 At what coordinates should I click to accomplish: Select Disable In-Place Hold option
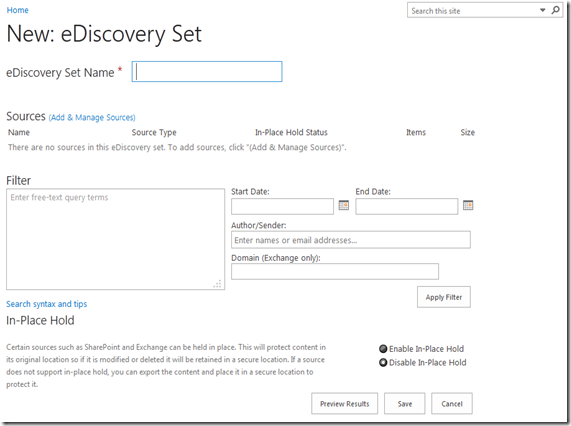(383, 363)
